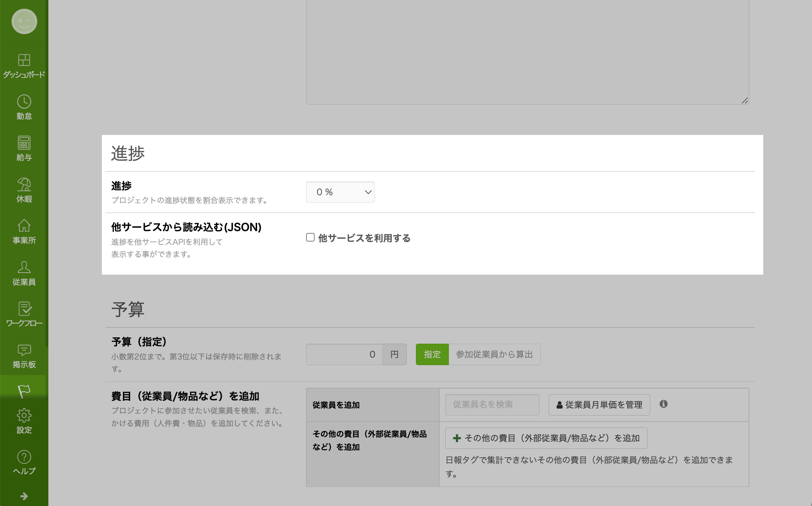The width and height of the screenshot is (812, 506).
Task: Open the ダッシュボード dashboard icon
Action: pos(24,60)
